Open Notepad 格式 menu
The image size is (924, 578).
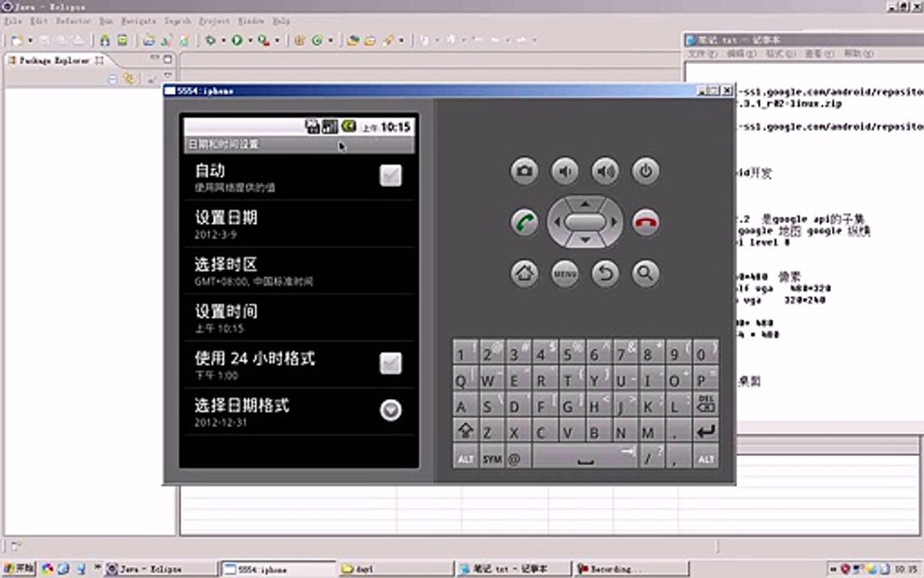click(780, 54)
